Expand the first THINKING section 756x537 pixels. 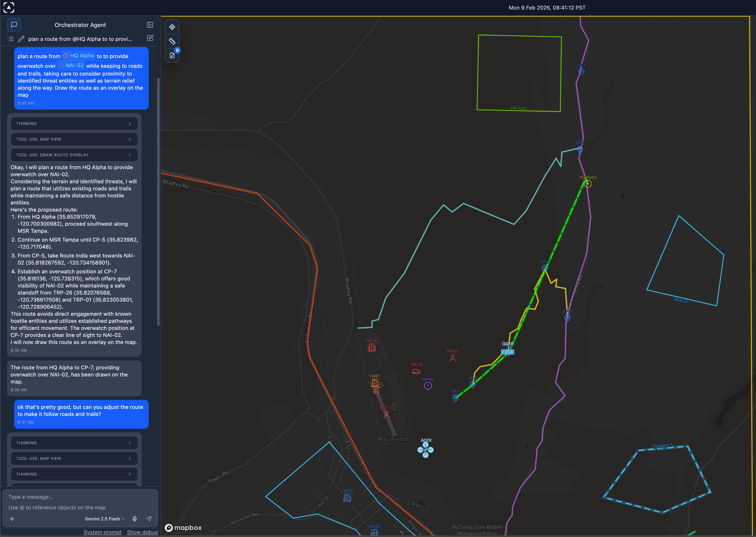pyautogui.click(x=74, y=123)
